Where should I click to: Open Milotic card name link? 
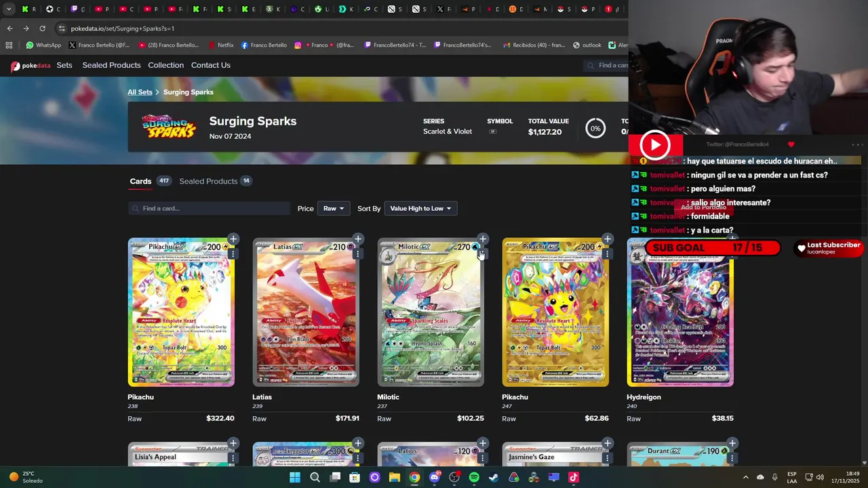tap(388, 397)
